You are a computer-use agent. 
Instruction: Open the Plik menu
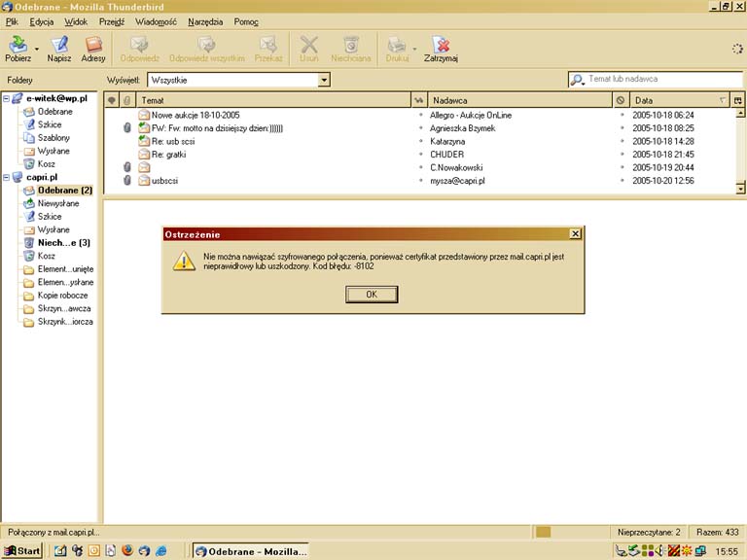pyautogui.click(x=12, y=22)
